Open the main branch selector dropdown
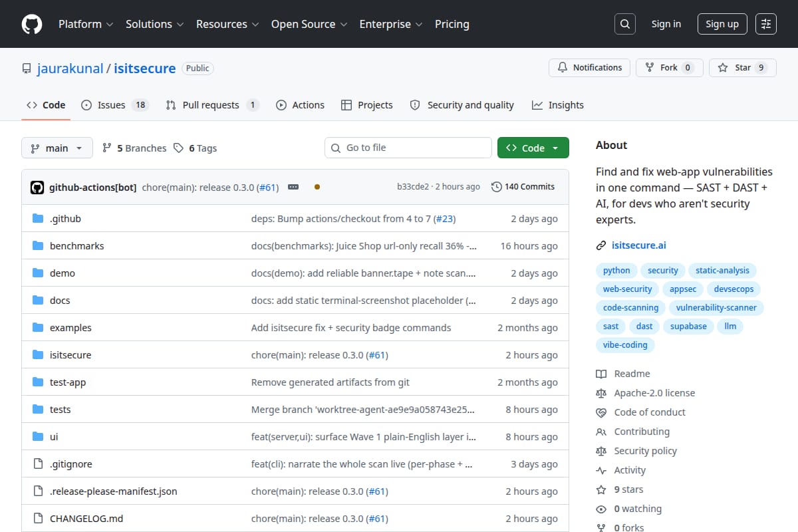Screen dimensions: 798x532 (57, 148)
